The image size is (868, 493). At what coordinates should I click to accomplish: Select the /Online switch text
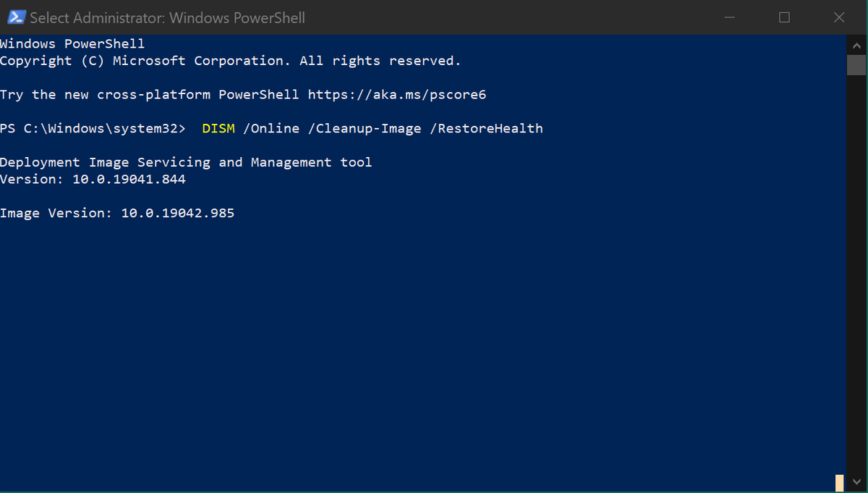[273, 128]
